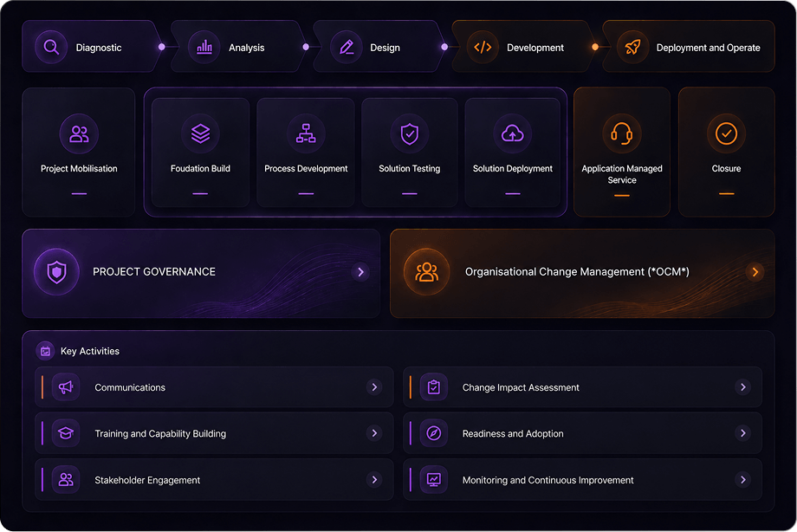
Task: Select the Foudation Build layers icon
Action: (x=200, y=133)
